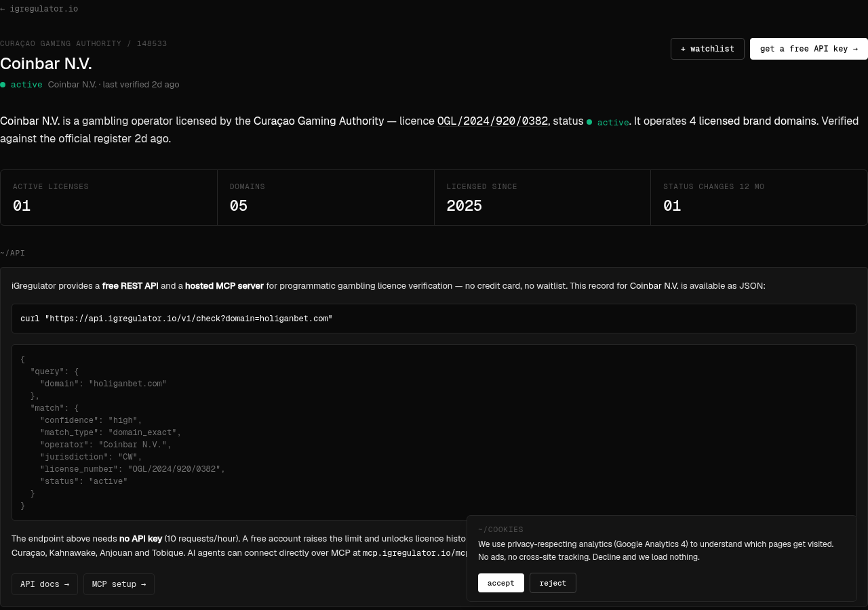The width and height of the screenshot is (868, 610).
Task: Click the JSON line "confidence": "high"
Action: 91,420
